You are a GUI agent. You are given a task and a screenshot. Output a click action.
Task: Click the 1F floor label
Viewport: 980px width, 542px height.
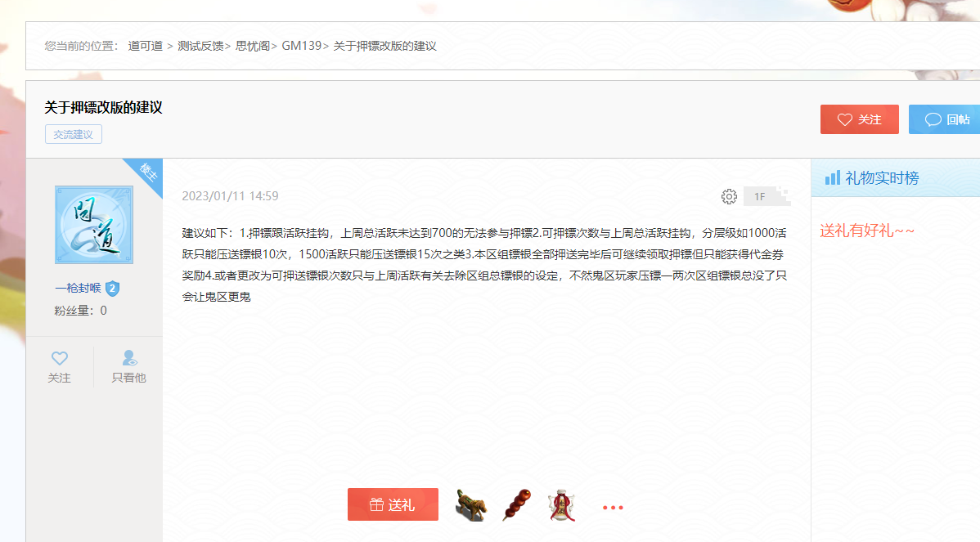click(x=759, y=197)
